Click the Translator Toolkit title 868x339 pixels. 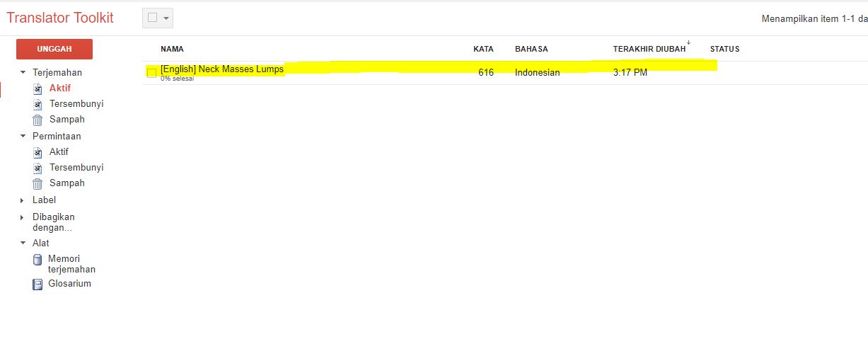pyautogui.click(x=60, y=18)
